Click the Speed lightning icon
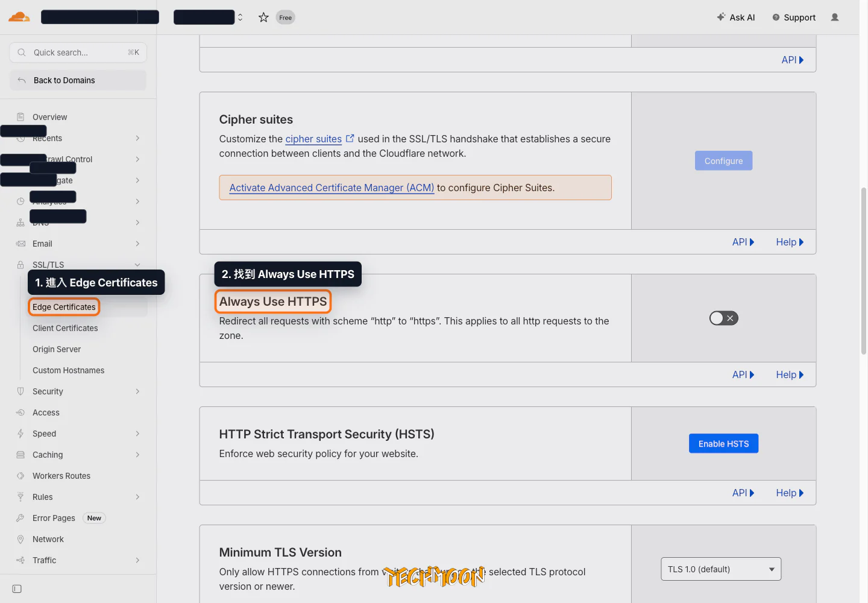Screen dimensions: 868x603 point(20,434)
